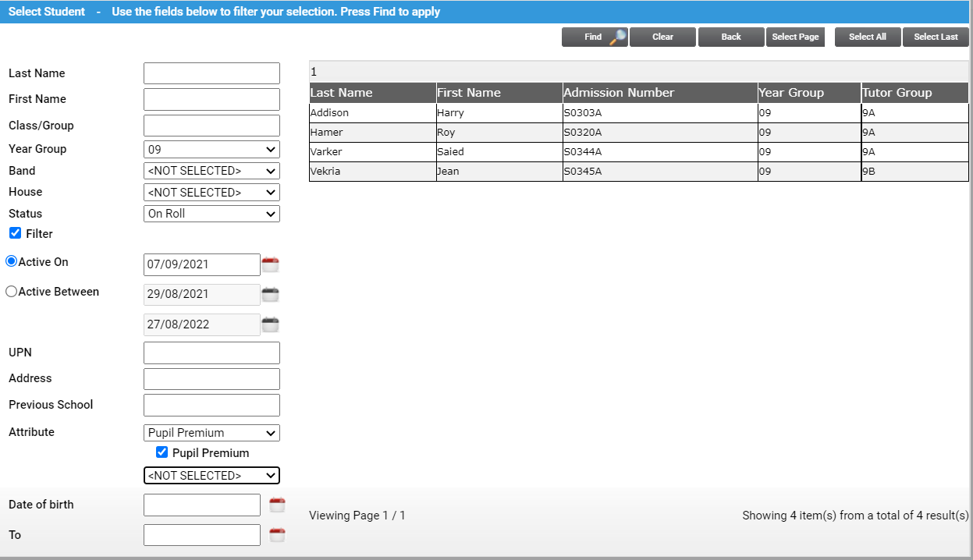Expand the Band dropdown
The image size is (973, 560).
pyautogui.click(x=211, y=170)
